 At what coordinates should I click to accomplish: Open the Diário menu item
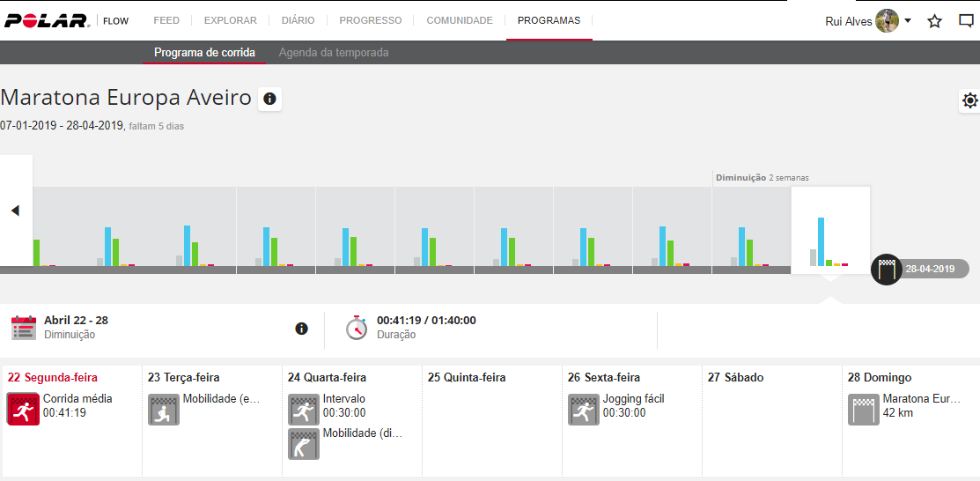[x=298, y=20]
